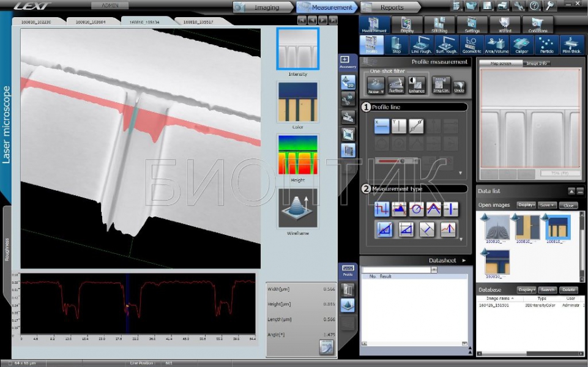Select the peak-marker measurement type in second row
The height and width of the screenshot is (367, 588).
point(448,229)
